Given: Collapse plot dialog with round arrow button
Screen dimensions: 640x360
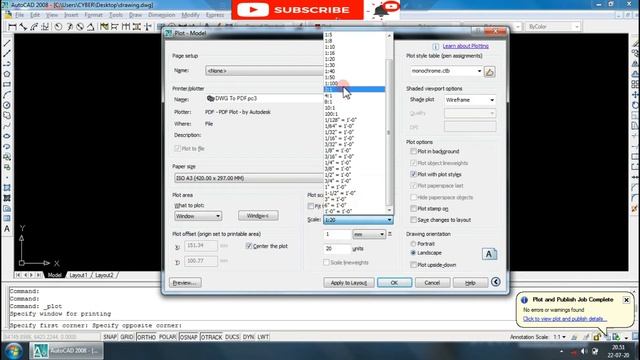Looking at the screenshot, I should 496,282.
